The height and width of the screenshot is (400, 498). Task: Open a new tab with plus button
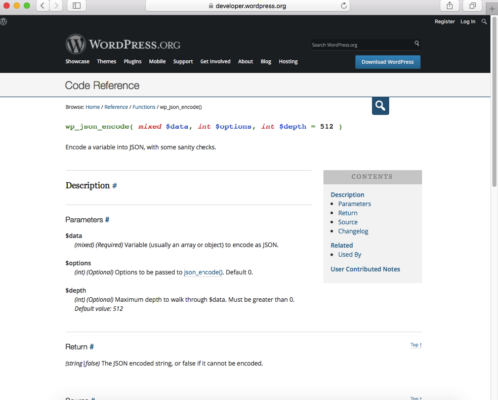pos(492,9)
